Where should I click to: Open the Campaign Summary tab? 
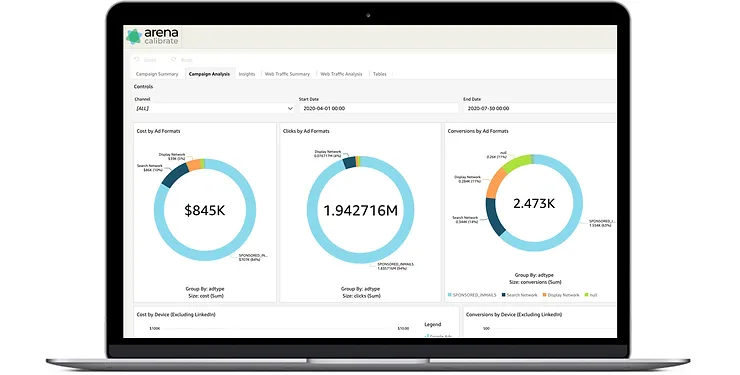click(157, 74)
